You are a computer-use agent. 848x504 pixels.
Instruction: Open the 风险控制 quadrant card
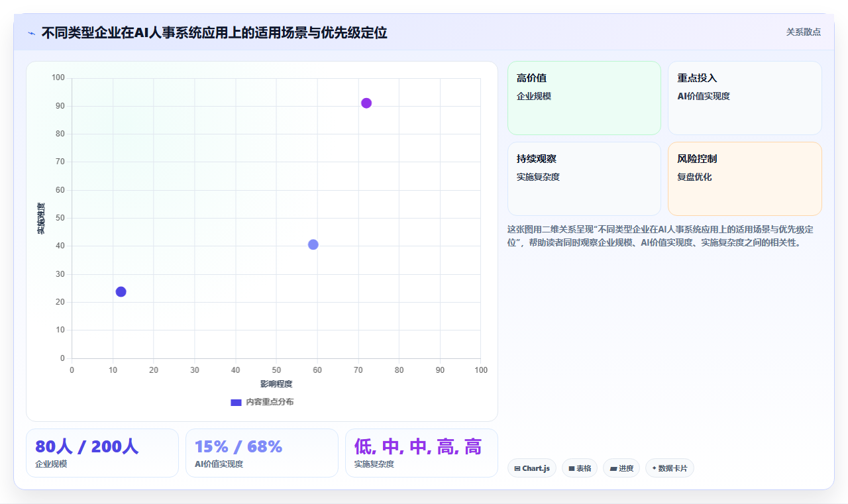(745, 179)
